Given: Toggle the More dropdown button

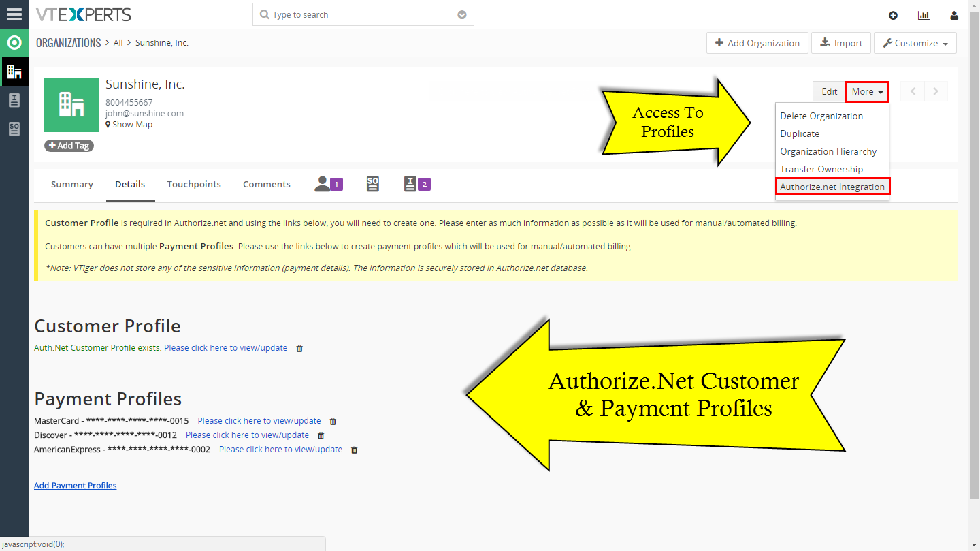Looking at the screenshot, I should (867, 91).
